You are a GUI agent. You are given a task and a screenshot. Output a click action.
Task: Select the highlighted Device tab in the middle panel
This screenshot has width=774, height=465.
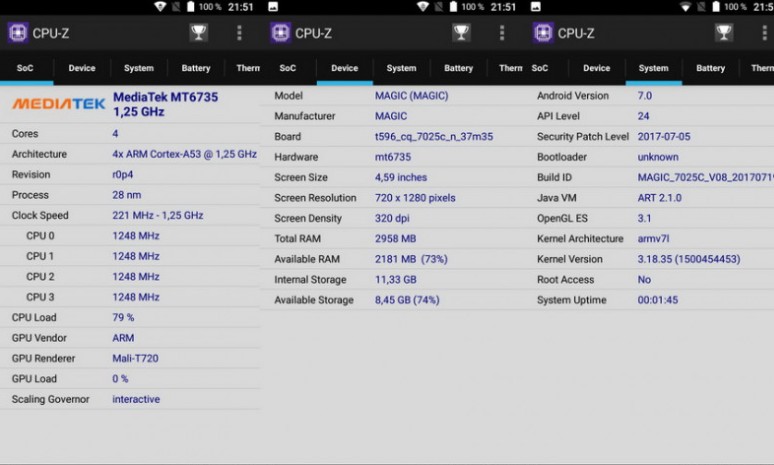(344, 69)
